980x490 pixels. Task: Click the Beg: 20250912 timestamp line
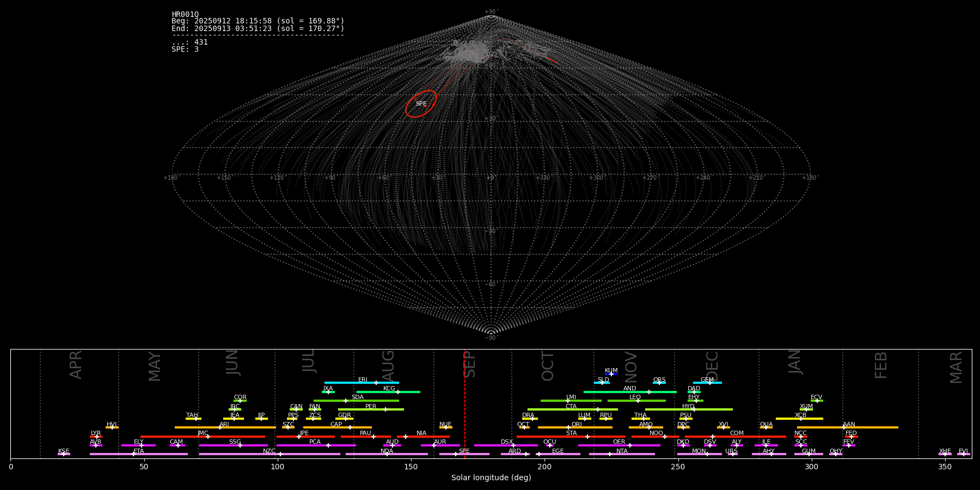(258, 21)
